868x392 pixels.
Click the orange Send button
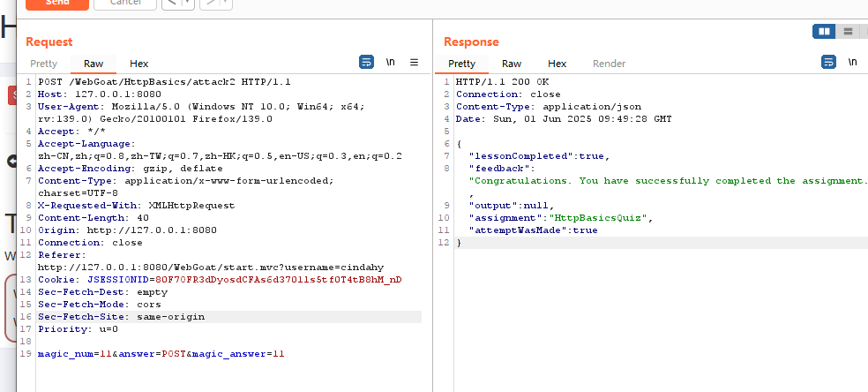click(x=57, y=3)
